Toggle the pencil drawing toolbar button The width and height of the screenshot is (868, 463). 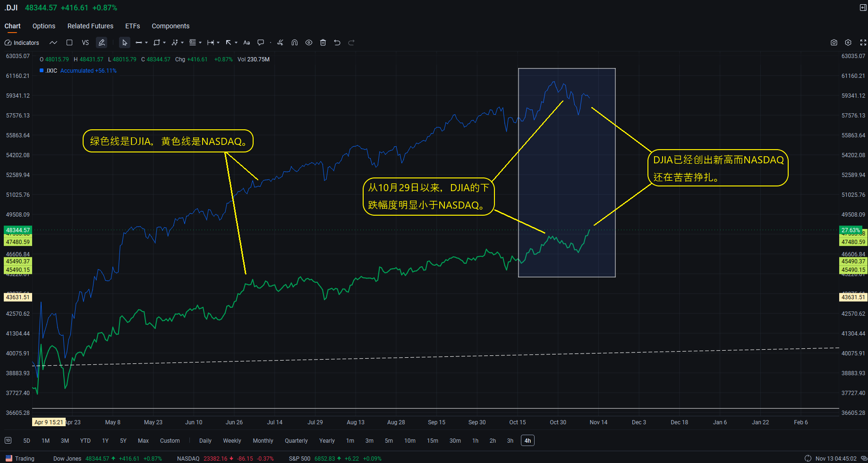[102, 42]
